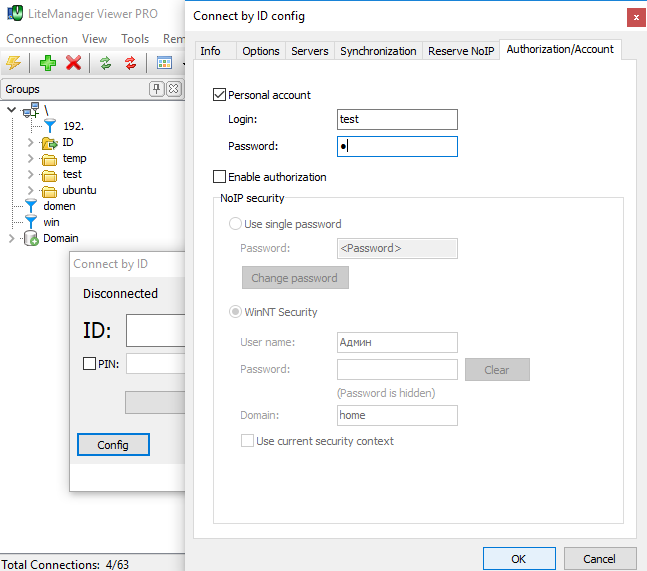Click the NoIP <Password> field
Screen dimensions: 647x571
397,248
